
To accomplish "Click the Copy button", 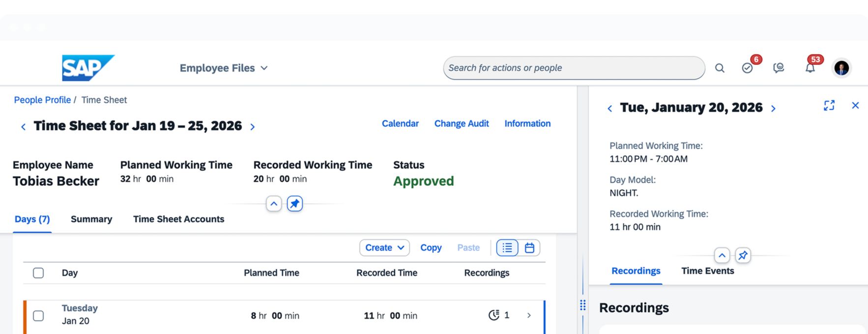I will pos(431,248).
